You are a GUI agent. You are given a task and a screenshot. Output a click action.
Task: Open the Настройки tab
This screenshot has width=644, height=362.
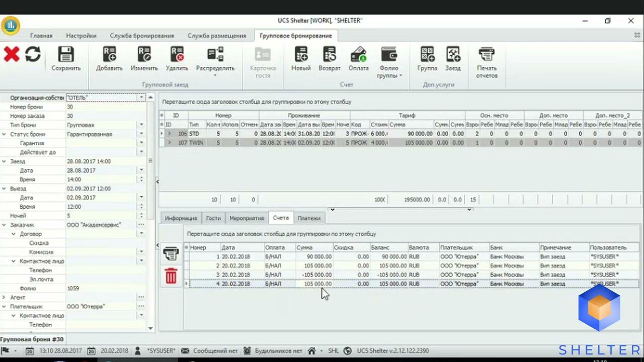[81, 36]
